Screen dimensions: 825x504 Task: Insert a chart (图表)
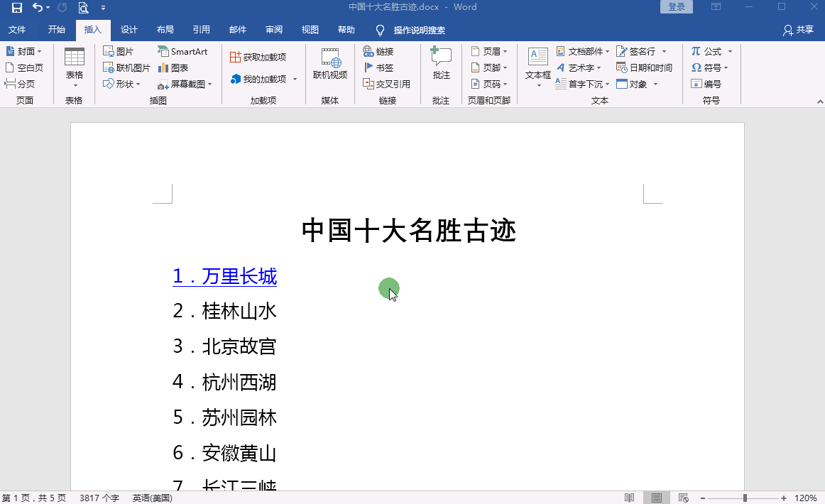point(173,68)
